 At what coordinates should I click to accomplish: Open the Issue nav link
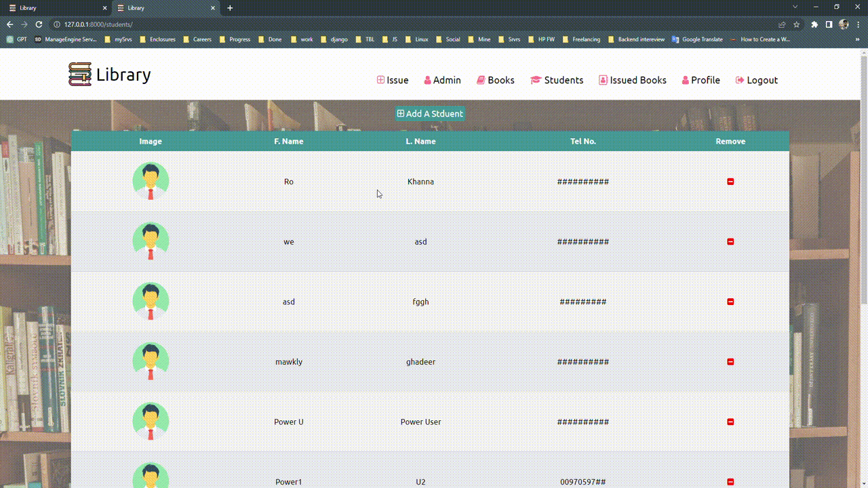point(393,80)
